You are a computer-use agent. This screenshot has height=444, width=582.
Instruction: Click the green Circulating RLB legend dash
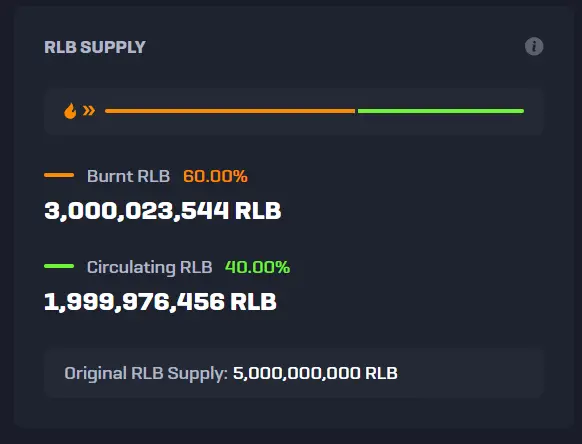click(x=59, y=266)
